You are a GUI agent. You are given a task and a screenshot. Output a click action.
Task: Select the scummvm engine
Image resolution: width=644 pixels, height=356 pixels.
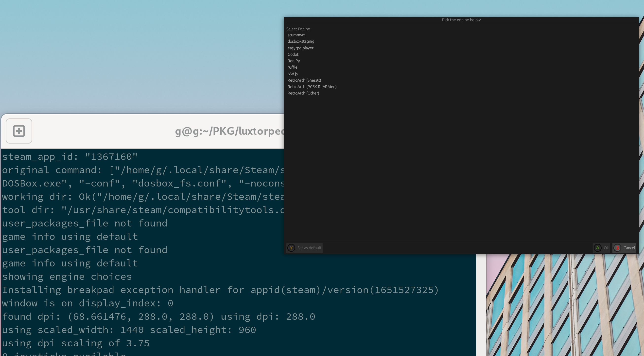[296, 35]
